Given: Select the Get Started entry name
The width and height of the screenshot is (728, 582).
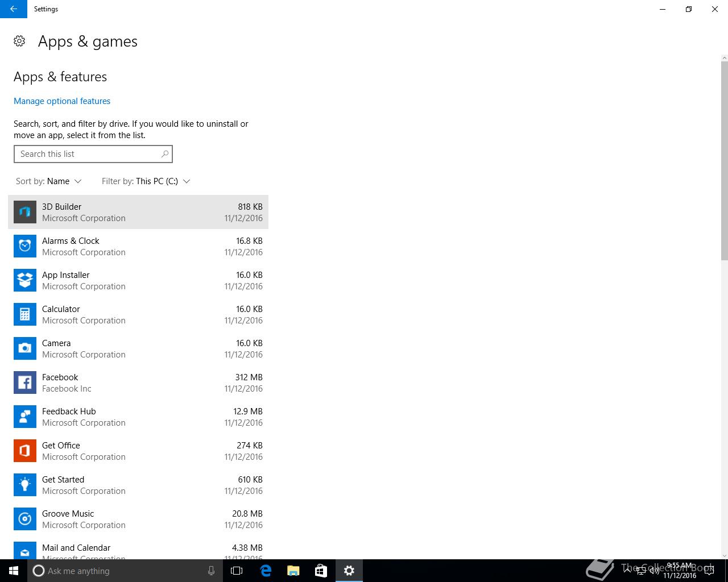Looking at the screenshot, I should coord(63,480).
